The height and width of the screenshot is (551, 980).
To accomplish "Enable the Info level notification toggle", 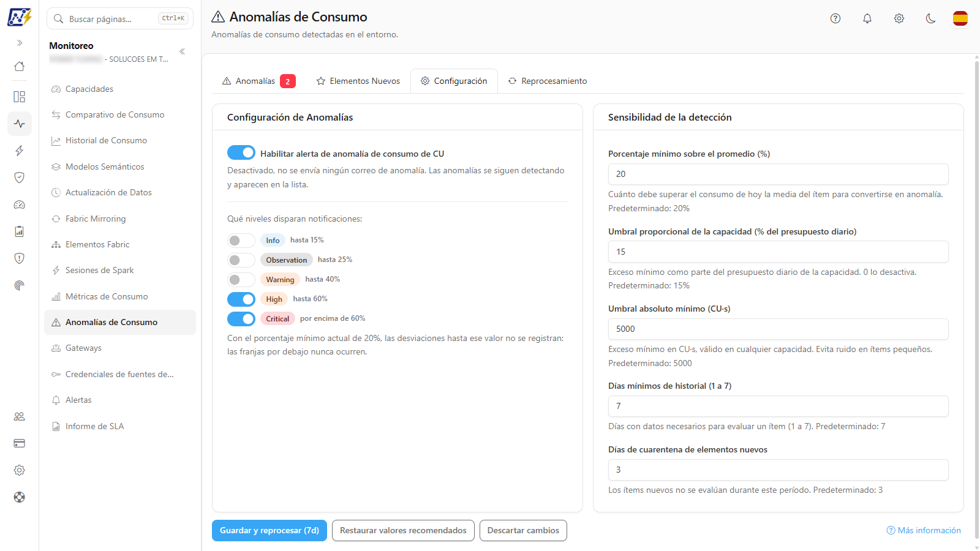I will [x=241, y=241].
